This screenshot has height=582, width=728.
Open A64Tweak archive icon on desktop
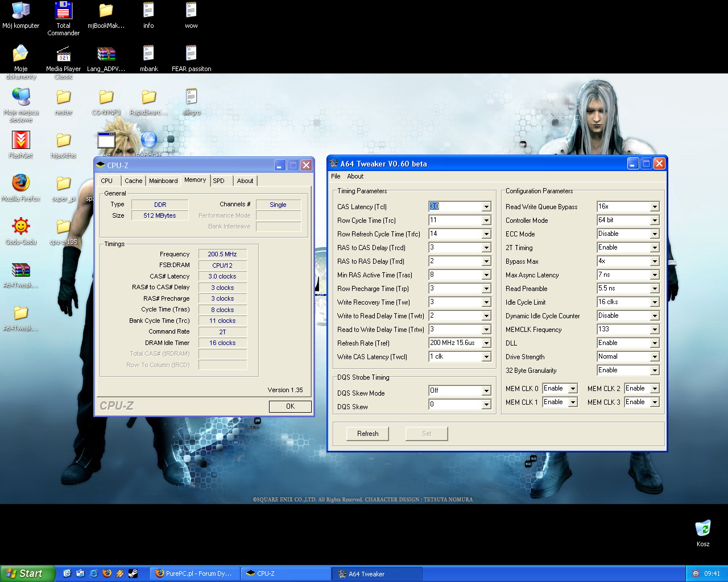[x=21, y=274]
